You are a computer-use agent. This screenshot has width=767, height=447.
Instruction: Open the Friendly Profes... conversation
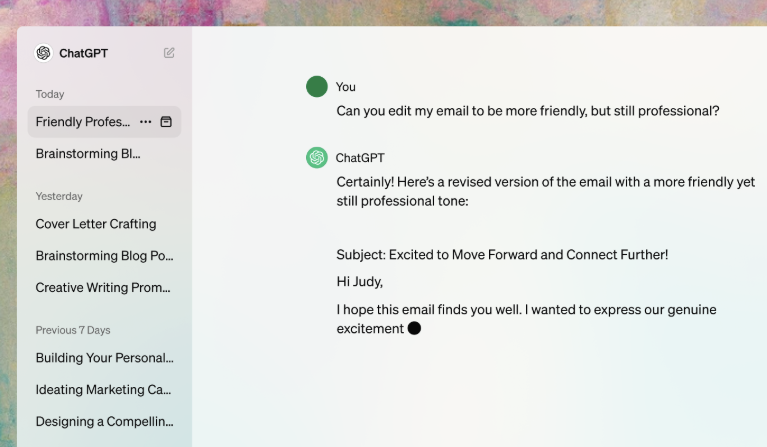83,122
